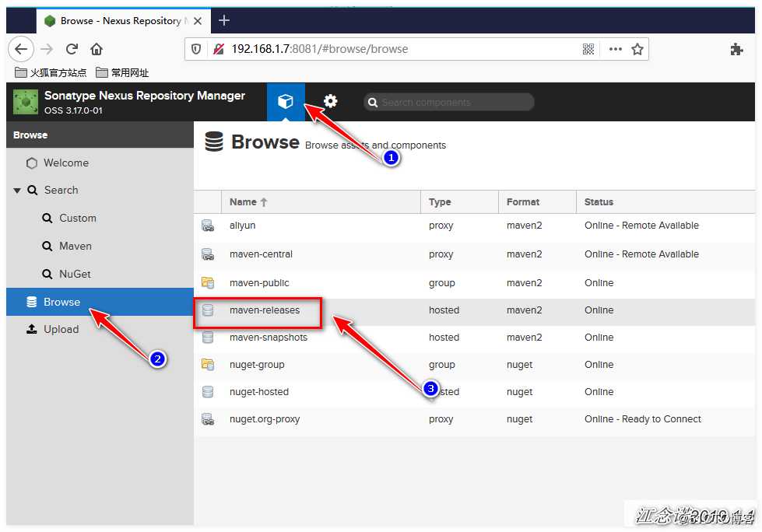Click the 'Sonatype Nexus Repository Manager' title
The image size is (762, 532).
point(144,96)
